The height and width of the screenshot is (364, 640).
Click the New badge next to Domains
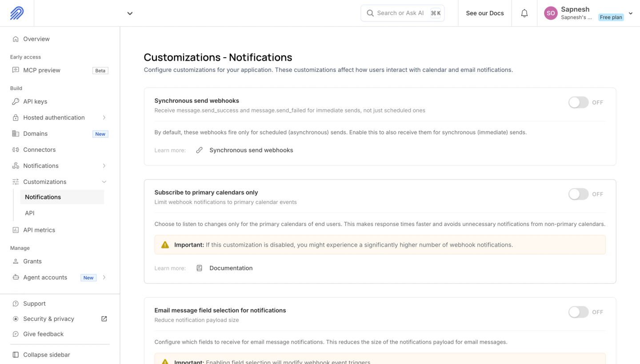click(x=100, y=134)
